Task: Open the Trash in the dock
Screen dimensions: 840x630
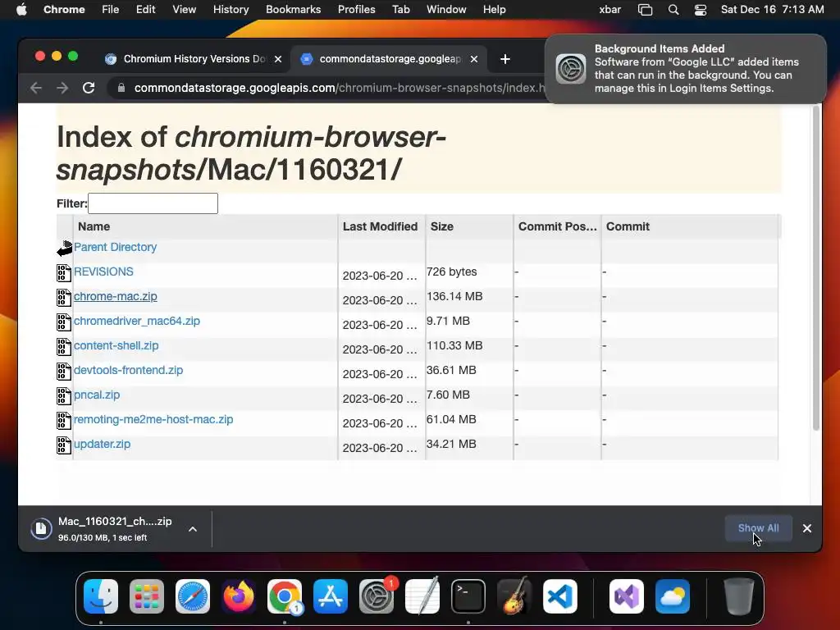Action: pyautogui.click(x=739, y=596)
